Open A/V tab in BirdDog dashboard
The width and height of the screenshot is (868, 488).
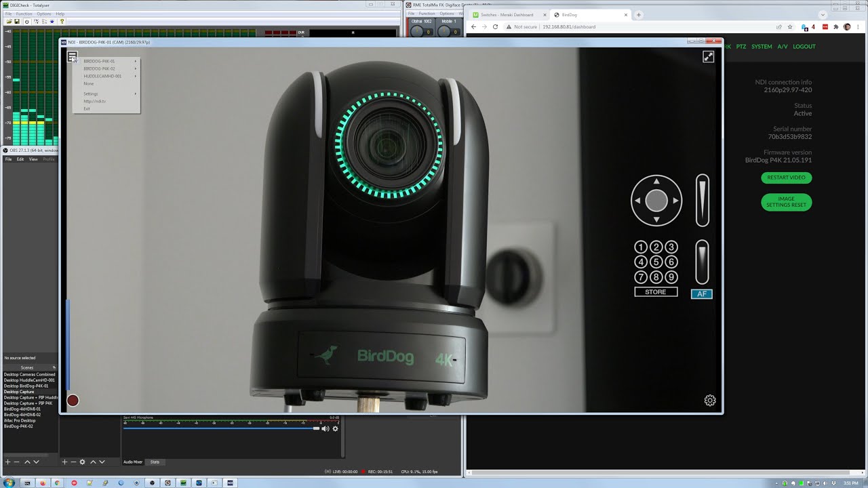[x=782, y=47]
